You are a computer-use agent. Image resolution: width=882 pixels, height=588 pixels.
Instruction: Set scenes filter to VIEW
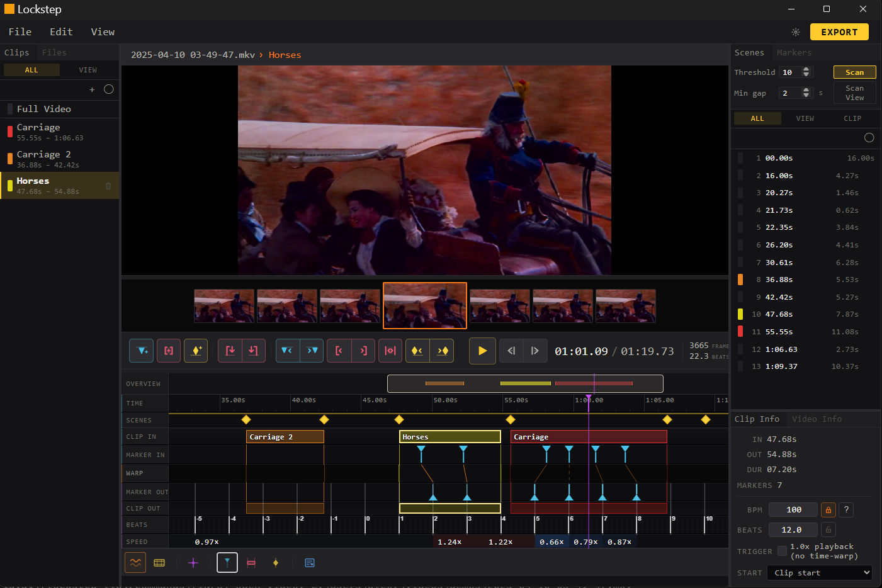pos(805,118)
